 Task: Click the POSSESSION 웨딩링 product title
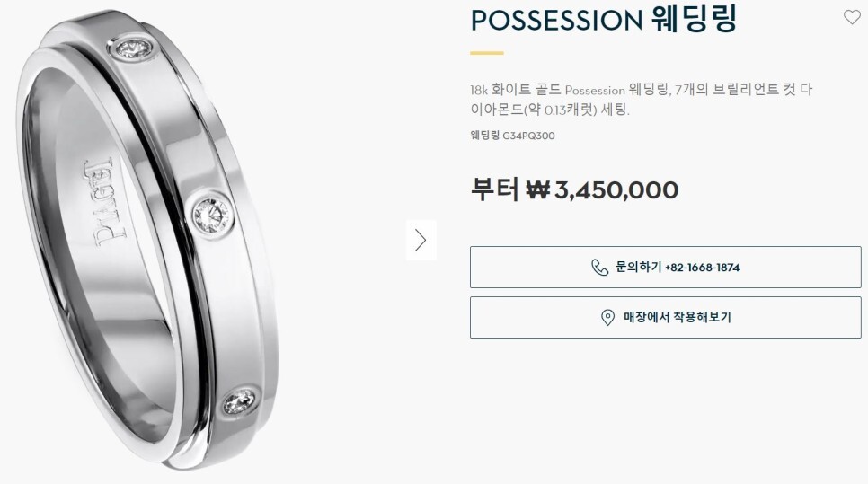pos(604,20)
